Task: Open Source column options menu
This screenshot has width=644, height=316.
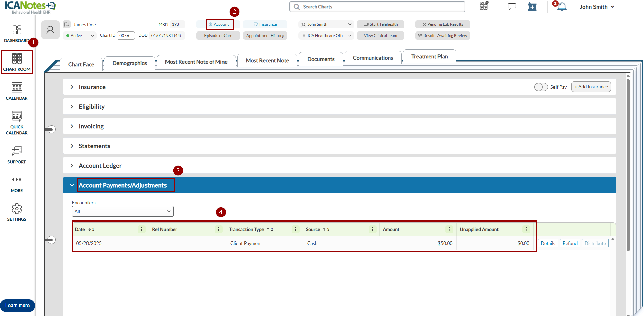Action: 373,229
